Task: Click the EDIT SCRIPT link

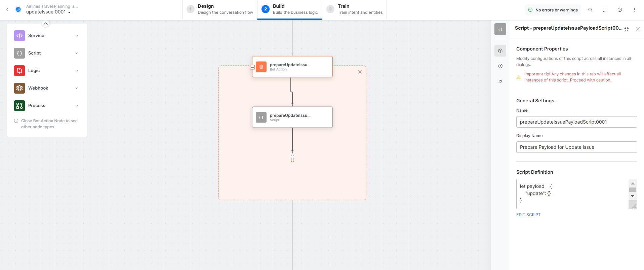Action: [x=528, y=215]
